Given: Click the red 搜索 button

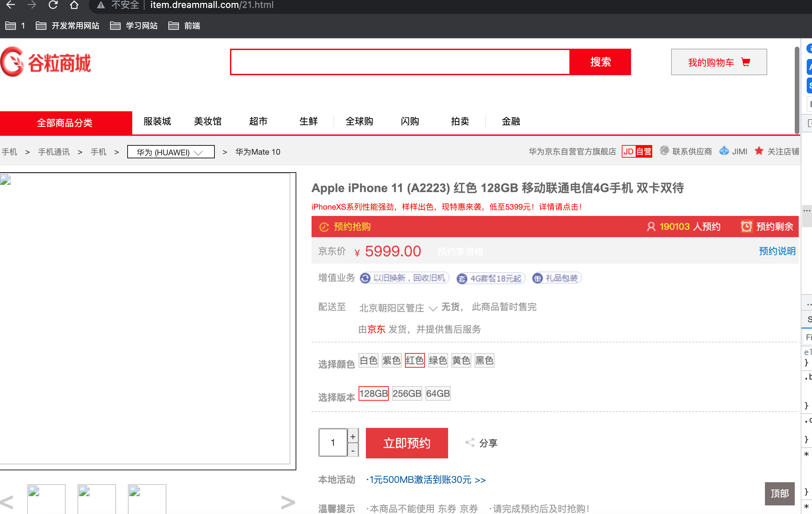Looking at the screenshot, I should click(x=600, y=62).
